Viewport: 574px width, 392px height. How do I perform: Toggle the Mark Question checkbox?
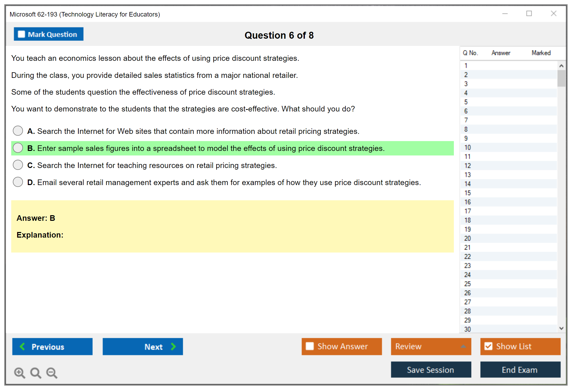pyautogui.click(x=21, y=34)
